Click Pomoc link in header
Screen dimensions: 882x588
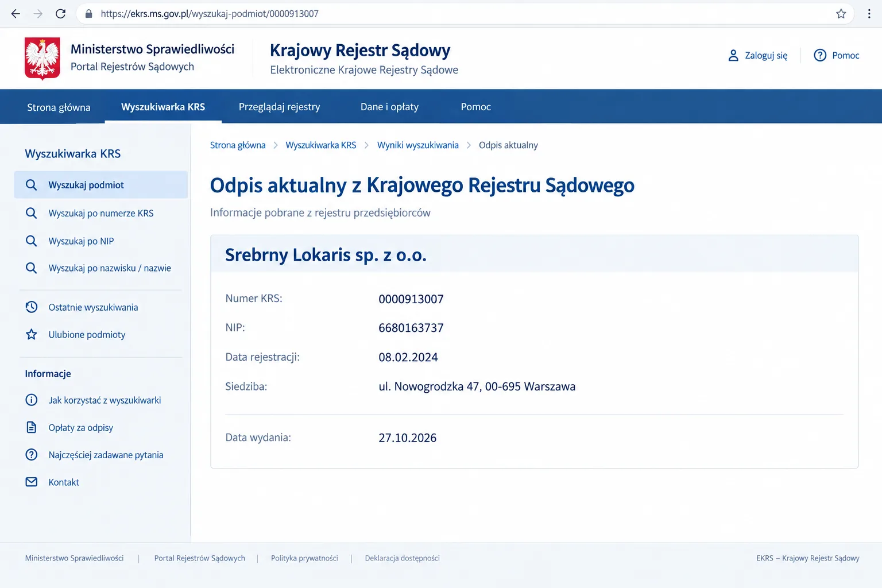click(x=845, y=56)
